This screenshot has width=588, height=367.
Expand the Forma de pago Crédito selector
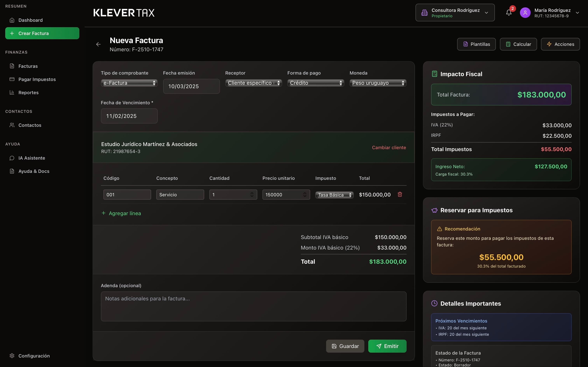[316, 83]
